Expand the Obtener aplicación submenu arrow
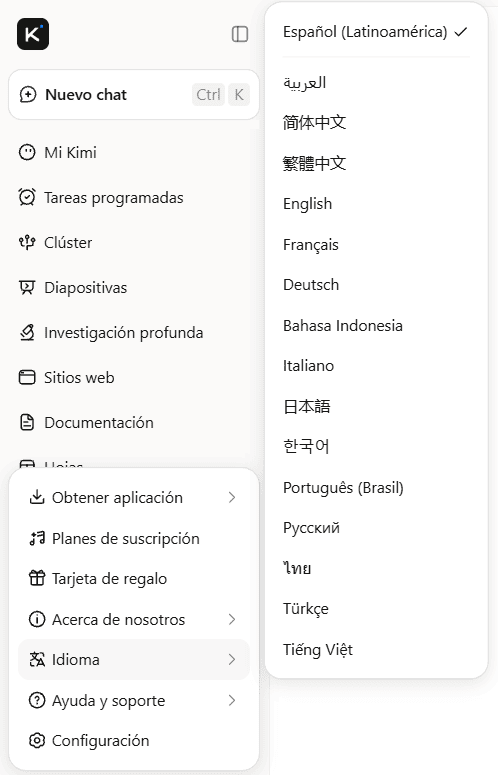 click(232, 497)
